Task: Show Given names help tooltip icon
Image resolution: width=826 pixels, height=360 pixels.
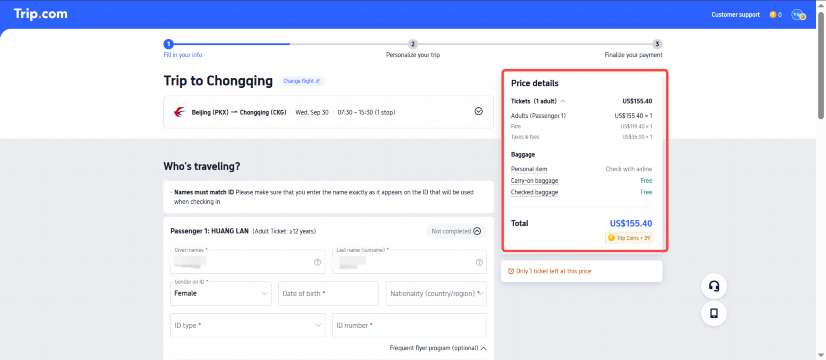Action: tap(317, 262)
